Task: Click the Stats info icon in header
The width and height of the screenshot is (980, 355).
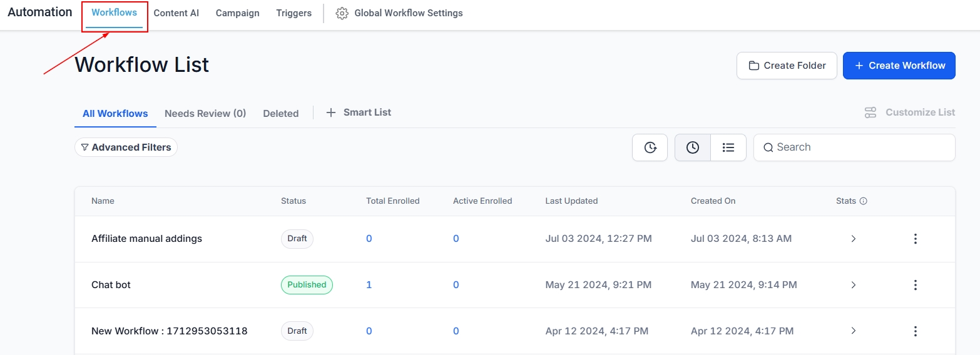Action: point(864,201)
